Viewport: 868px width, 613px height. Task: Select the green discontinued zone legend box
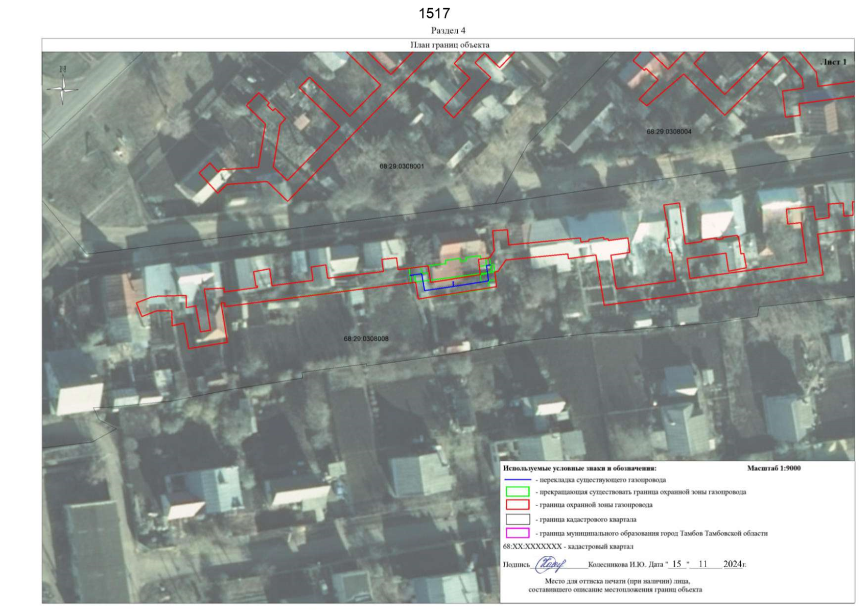517,492
